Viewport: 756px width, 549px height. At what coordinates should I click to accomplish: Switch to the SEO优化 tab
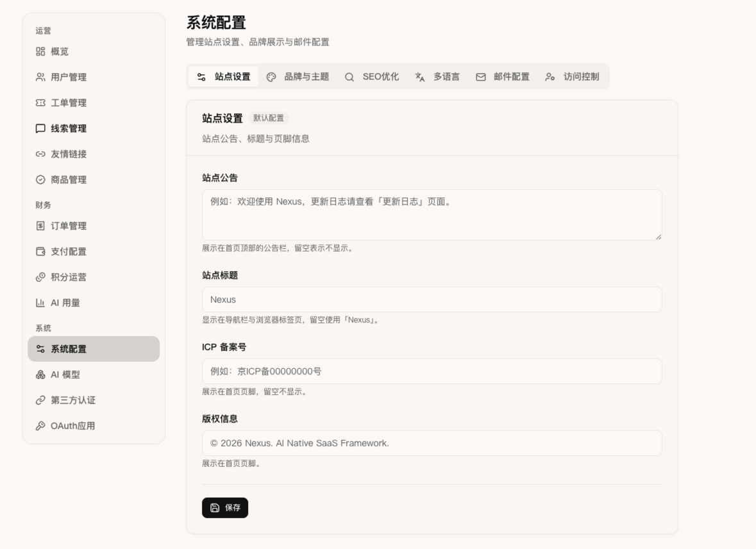pyautogui.click(x=372, y=77)
